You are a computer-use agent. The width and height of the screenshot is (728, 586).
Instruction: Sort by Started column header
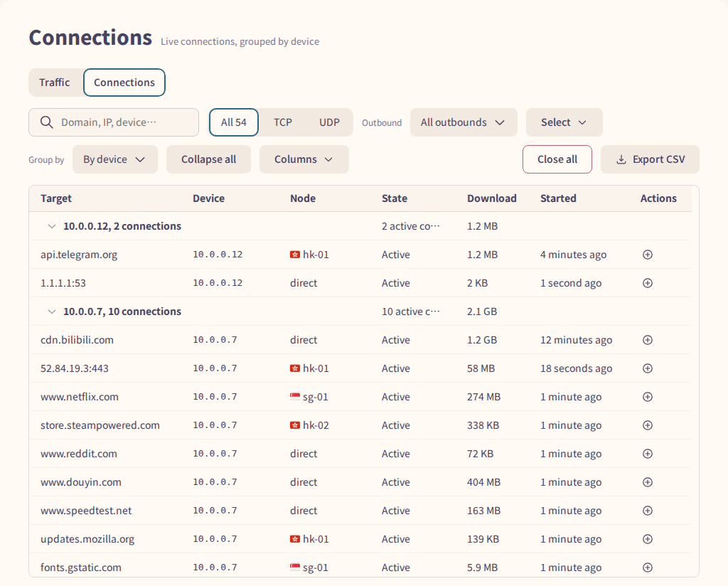(x=558, y=198)
